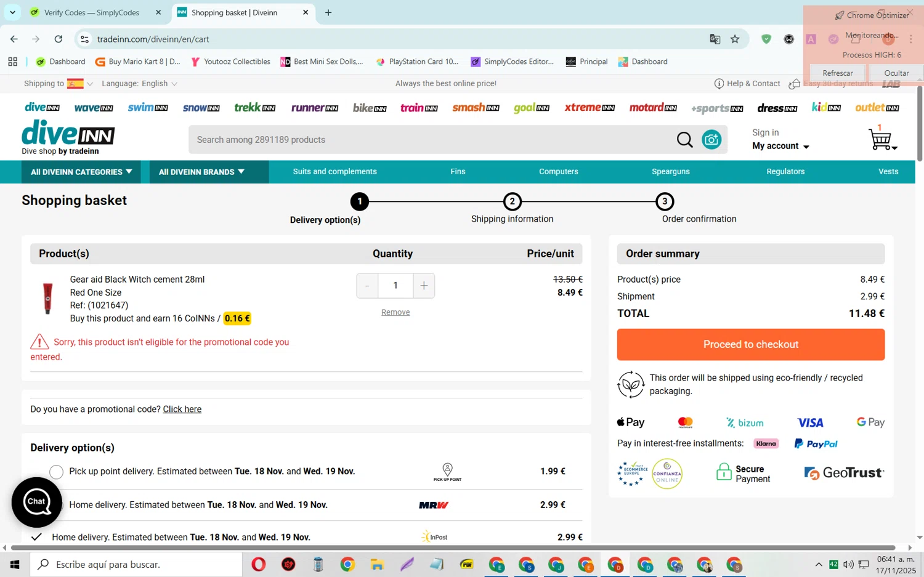924x577 pixels.
Task: Open File Explorer from taskbar
Action: coord(377,564)
